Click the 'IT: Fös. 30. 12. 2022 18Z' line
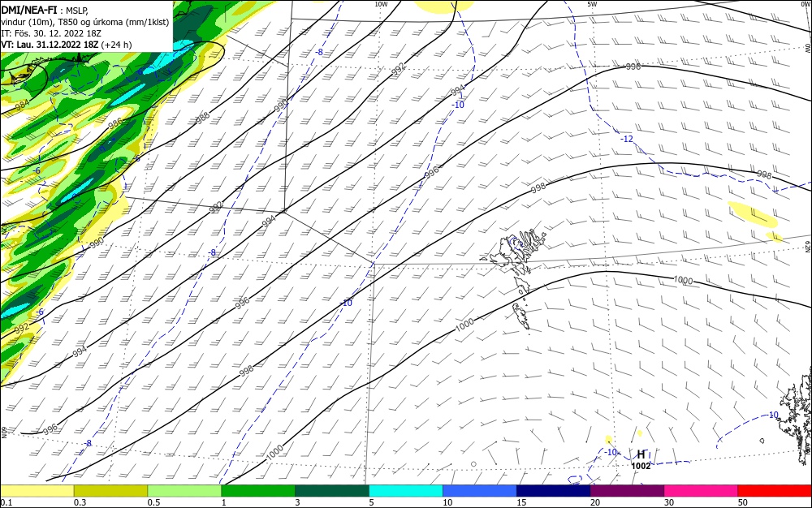812x508 pixels. point(51,33)
